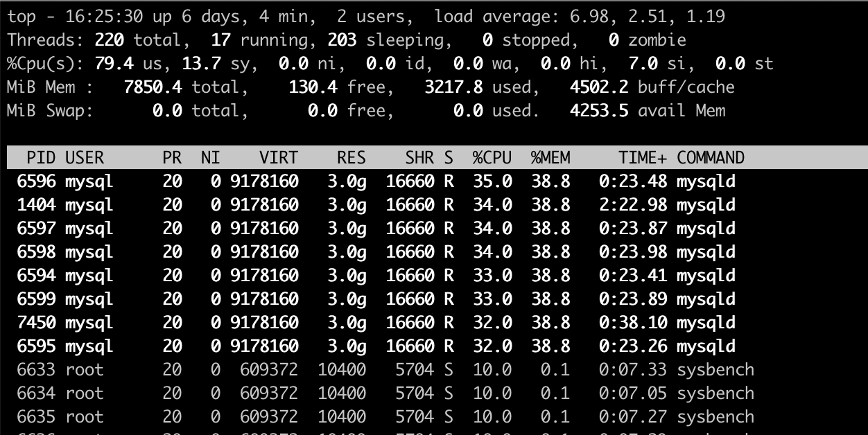The height and width of the screenshot is (435, 868).
Task: Click sysbench command in PID 6635 row
Action: [x=715, y=417]
